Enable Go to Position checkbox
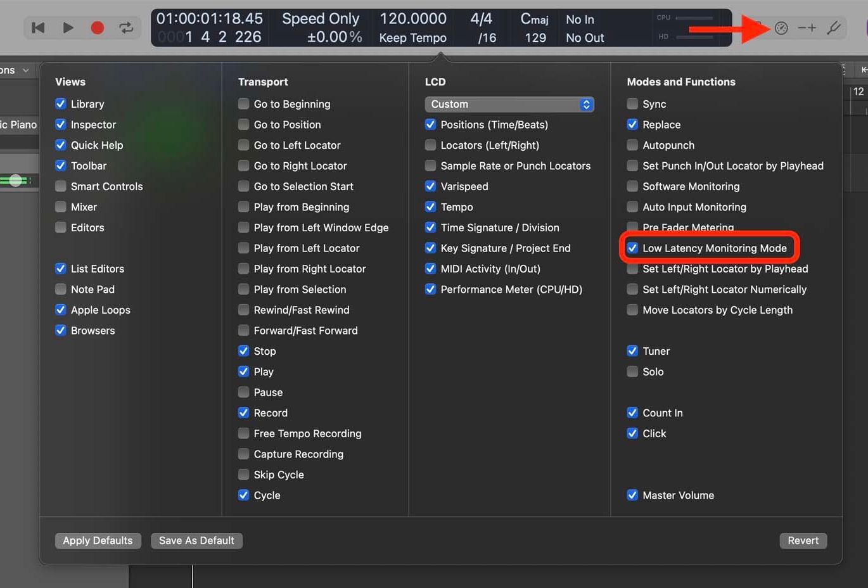868x588 pixels. pyautogui.click(x=243, y=125)
